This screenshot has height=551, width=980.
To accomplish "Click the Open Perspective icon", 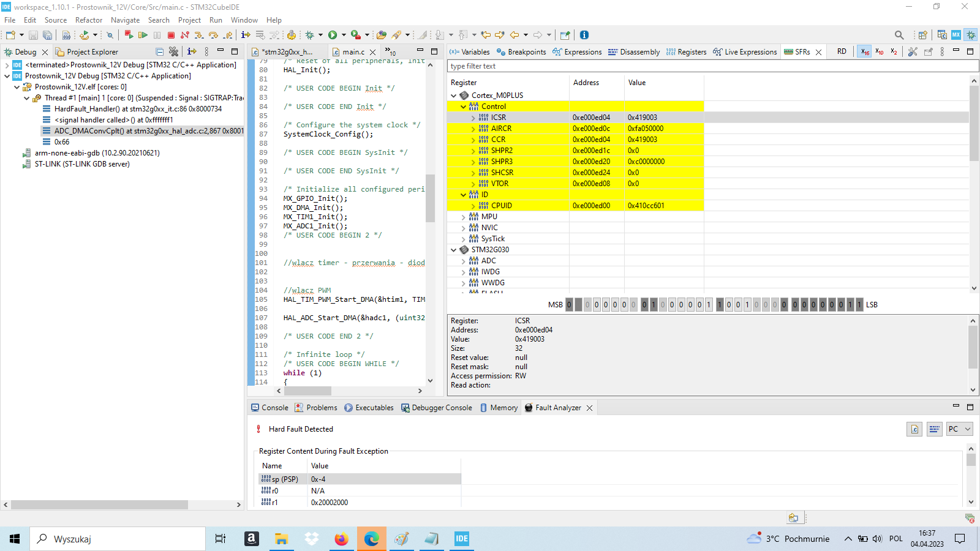I will 923,35.
